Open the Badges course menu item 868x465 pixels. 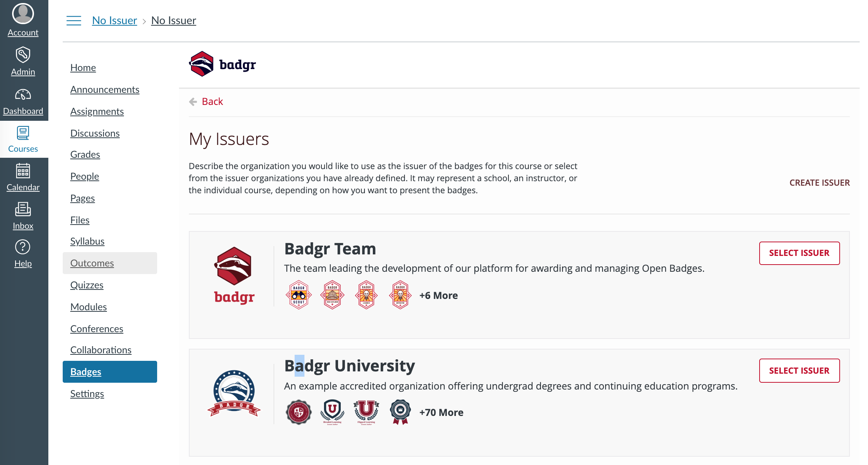[x=86, y=372]
